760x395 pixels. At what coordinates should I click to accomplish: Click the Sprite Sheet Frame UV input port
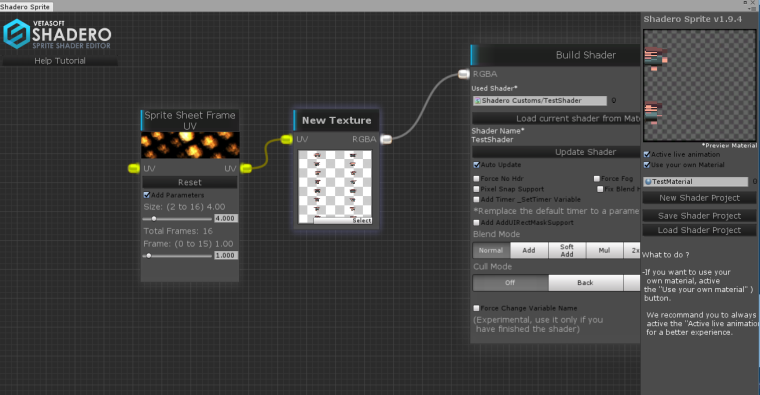pyautogui.click(x=134, y=168)
